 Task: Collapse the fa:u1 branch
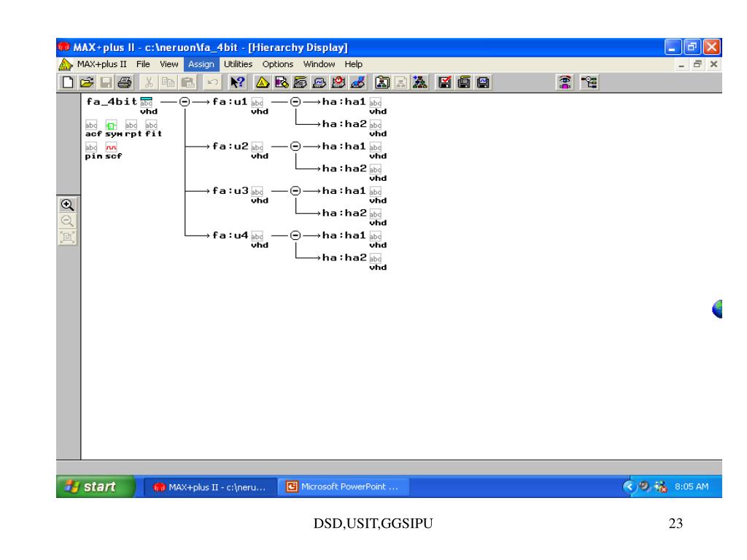295,102
